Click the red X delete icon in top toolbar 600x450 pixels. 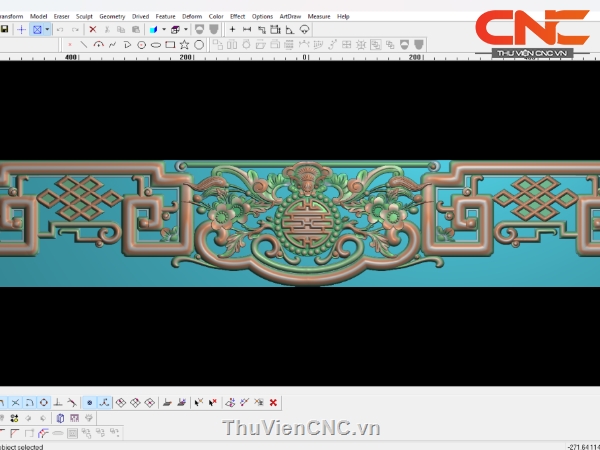(93, 30)
